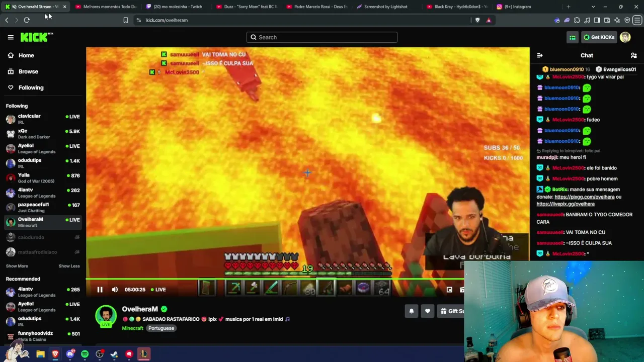This screenshot has height=362, width=644.
Task: Reload the current page
Action: click(27, 20)
